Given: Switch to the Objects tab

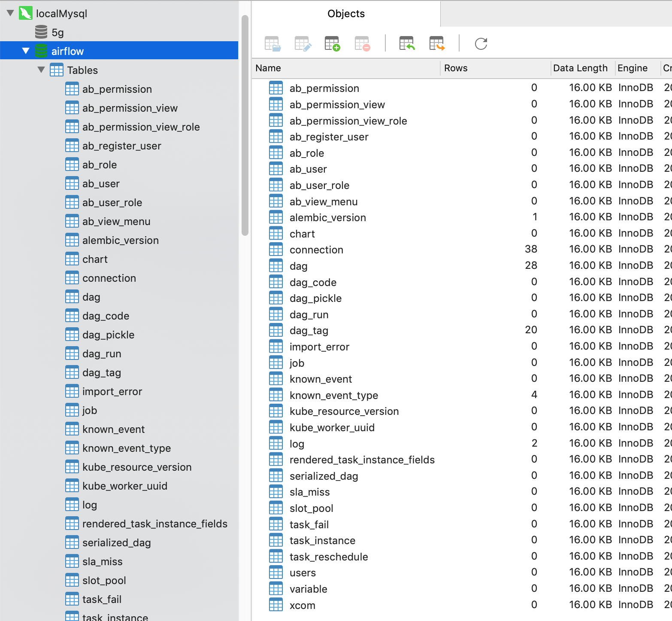Looking at the screenshot, I should [346, 14].
